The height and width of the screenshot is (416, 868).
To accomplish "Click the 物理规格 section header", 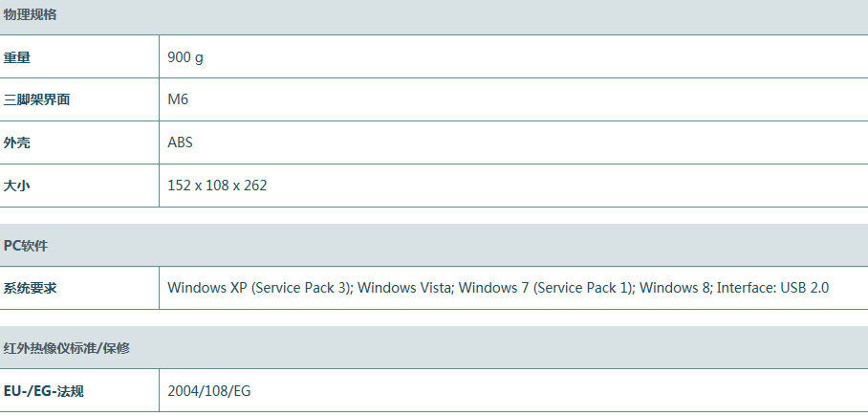I will [x=29, y=14].
